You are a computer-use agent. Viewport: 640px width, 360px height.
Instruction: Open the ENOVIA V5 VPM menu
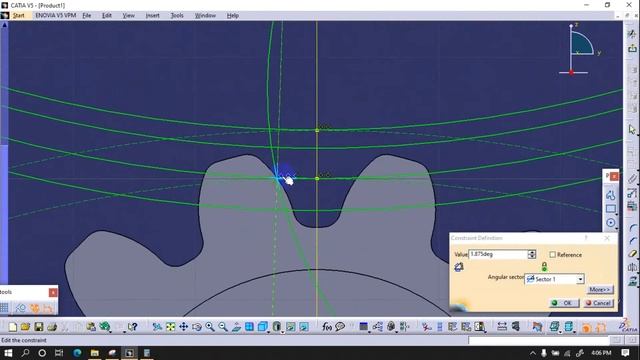click(x=56, y=16)
